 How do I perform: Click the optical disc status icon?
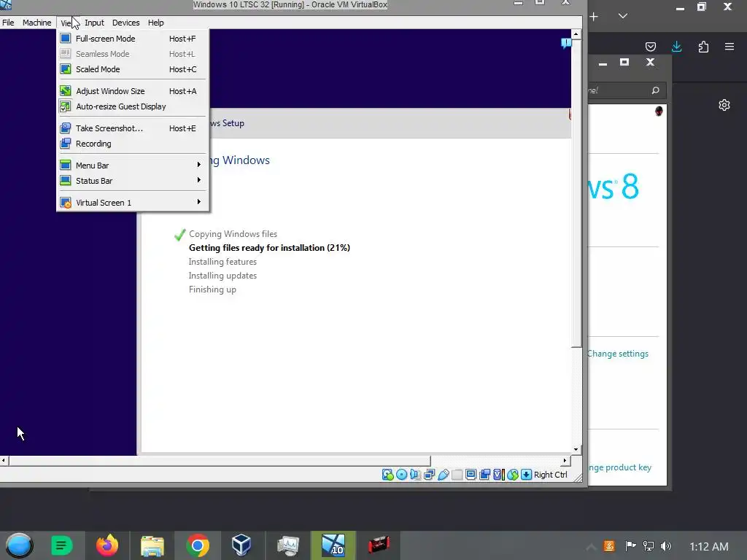point(402,474)
